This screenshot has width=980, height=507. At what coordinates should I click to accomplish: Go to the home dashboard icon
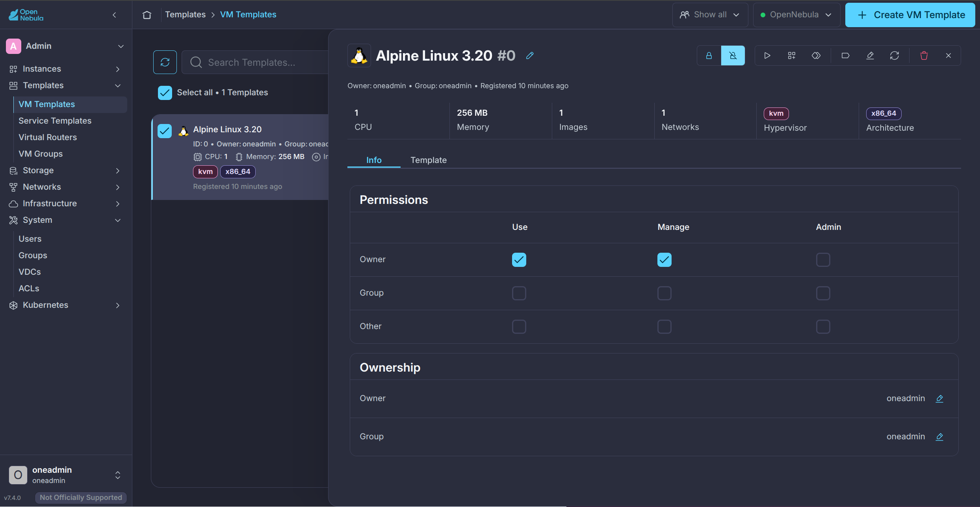click(147, 15)
